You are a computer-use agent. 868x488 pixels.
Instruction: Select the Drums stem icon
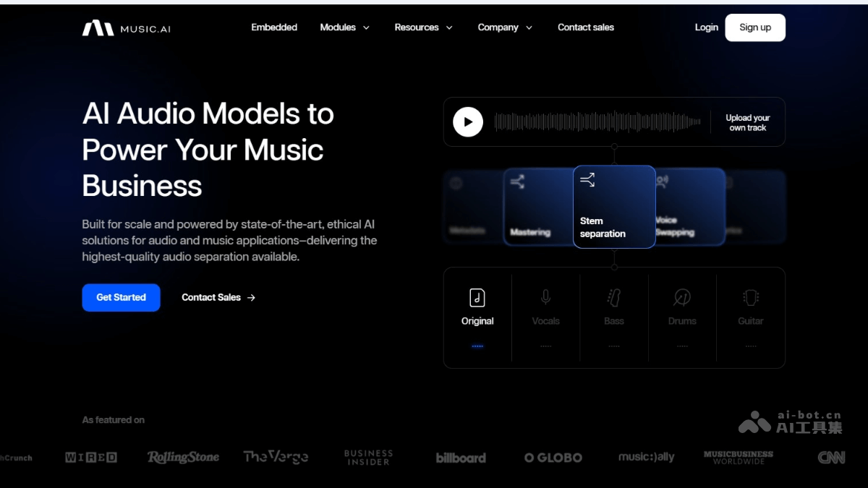click(x=682, y=296)
